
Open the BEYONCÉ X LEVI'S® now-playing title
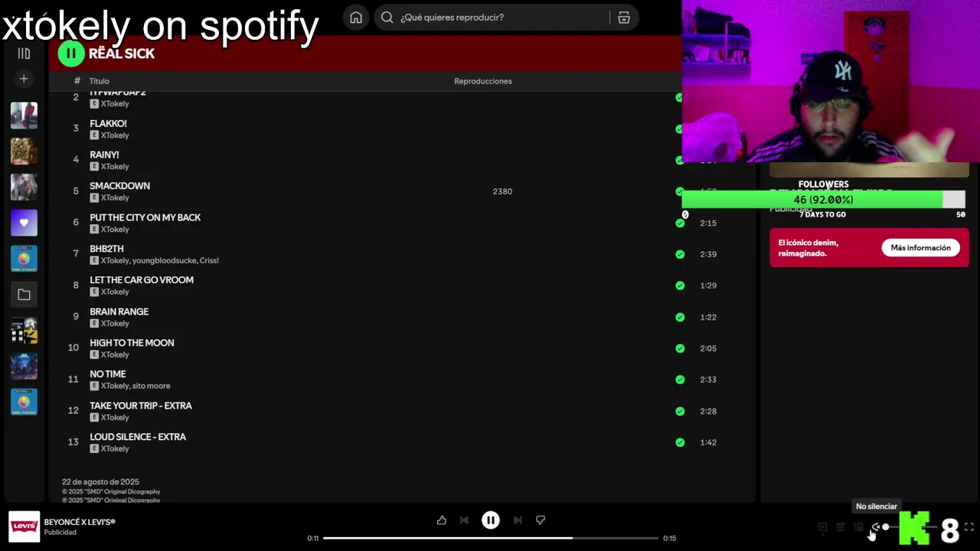(80, 522)
